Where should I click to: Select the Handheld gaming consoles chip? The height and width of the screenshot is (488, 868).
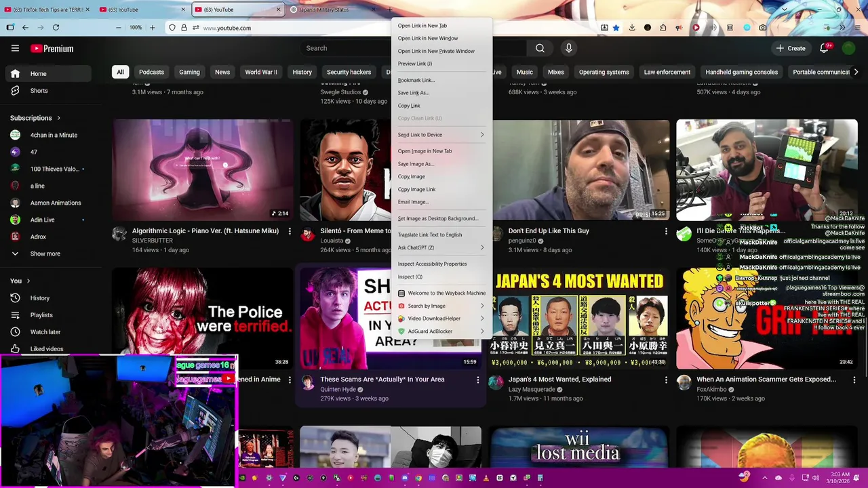click(741, 72)
